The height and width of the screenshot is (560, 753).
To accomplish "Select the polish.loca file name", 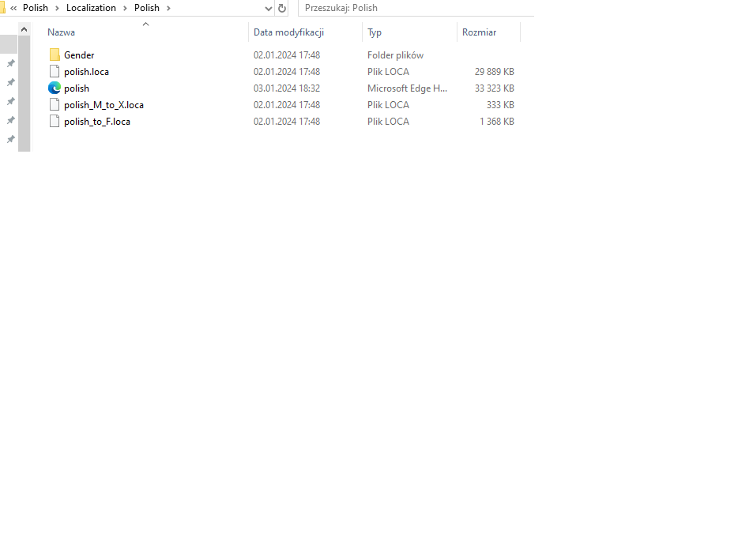I will 86,72.
